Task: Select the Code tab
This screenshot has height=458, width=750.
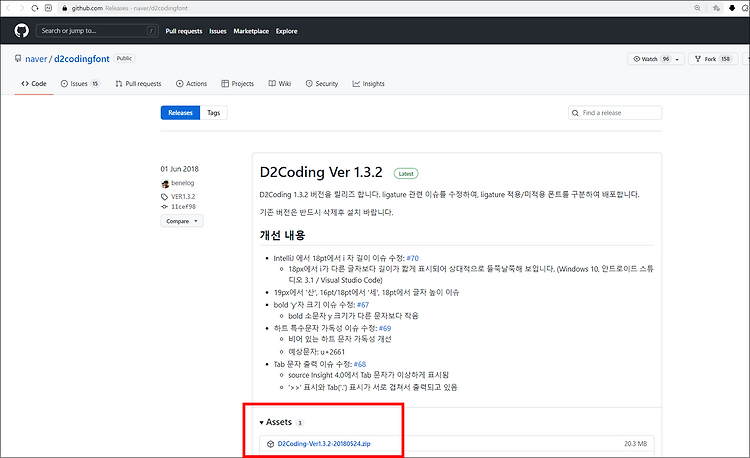Action: tap(34, 84)
